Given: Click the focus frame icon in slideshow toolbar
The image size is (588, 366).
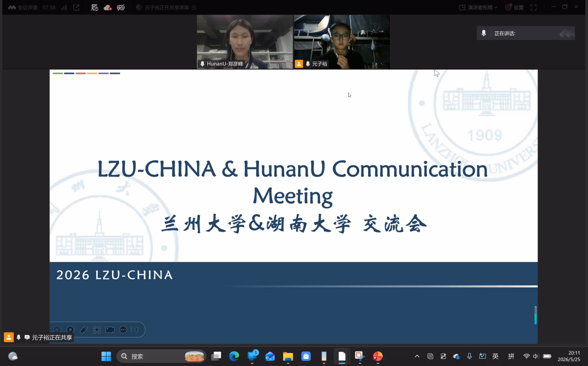Looking at the screenshot, I should [96, 330].
